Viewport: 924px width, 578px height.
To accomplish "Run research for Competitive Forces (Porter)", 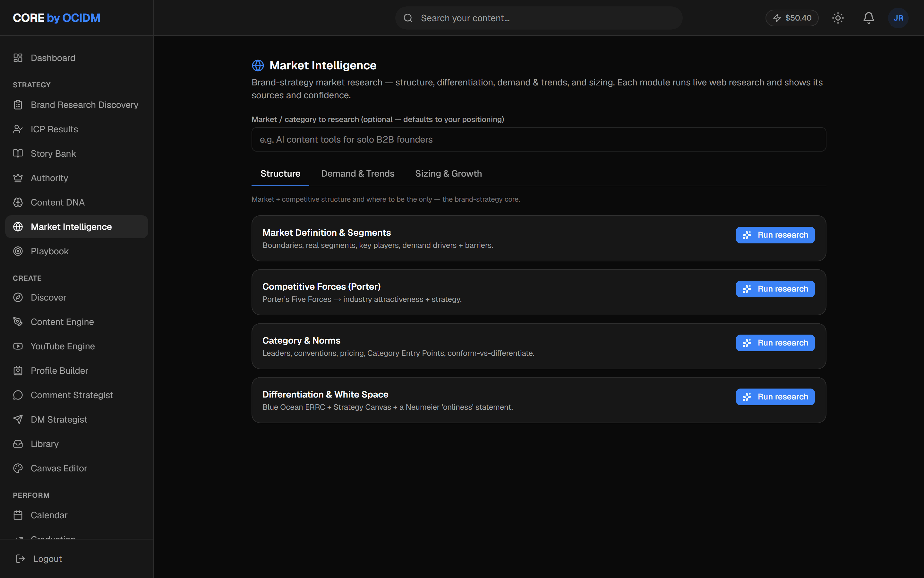I will click(775, 289).
